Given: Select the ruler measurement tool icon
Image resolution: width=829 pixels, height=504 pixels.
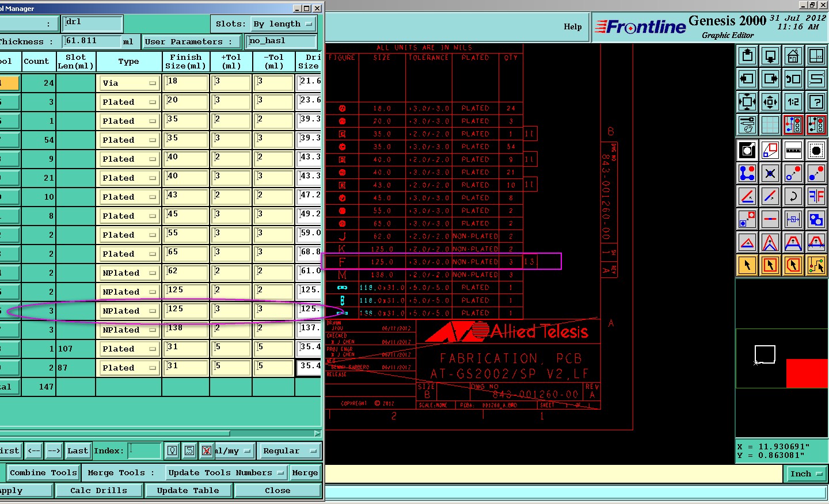Looking at the screenshot, I should pyautogui.click(x=793, y=150).
